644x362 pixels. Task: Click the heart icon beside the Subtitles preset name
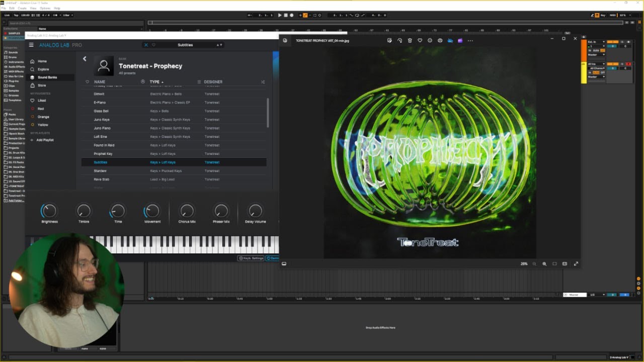(153, 45)
